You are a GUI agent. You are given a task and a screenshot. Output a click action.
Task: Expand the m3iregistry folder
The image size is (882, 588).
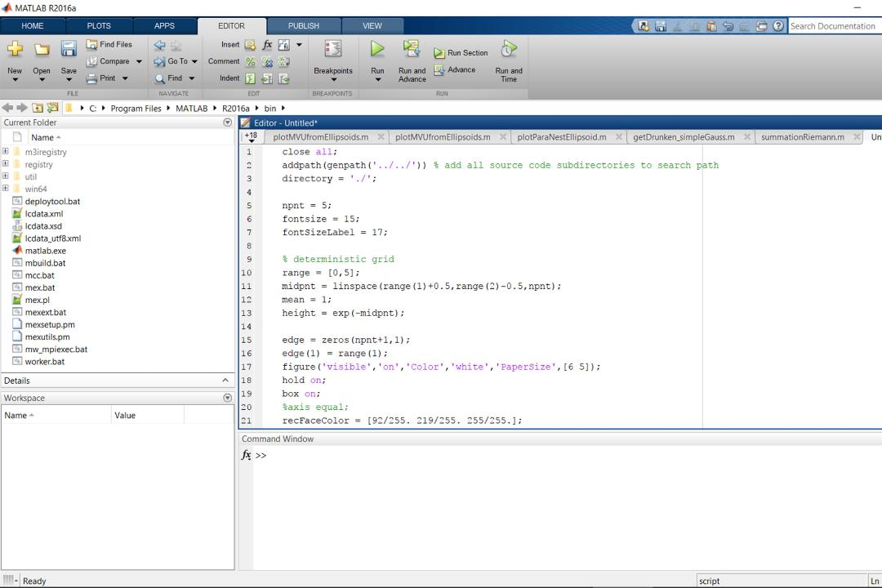pos(5,151)
